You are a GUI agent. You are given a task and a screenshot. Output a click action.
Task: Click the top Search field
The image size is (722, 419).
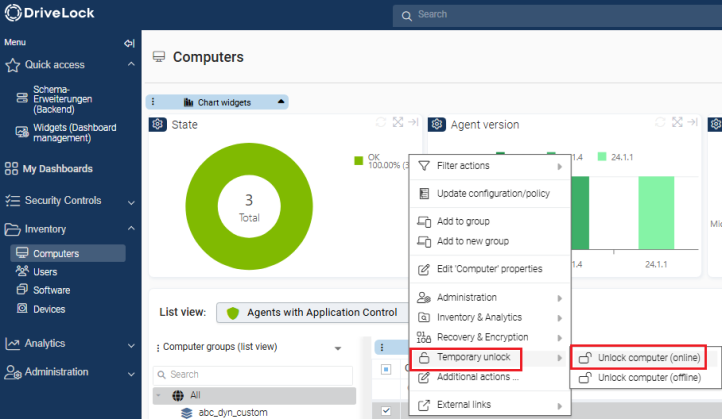[557, 15]
